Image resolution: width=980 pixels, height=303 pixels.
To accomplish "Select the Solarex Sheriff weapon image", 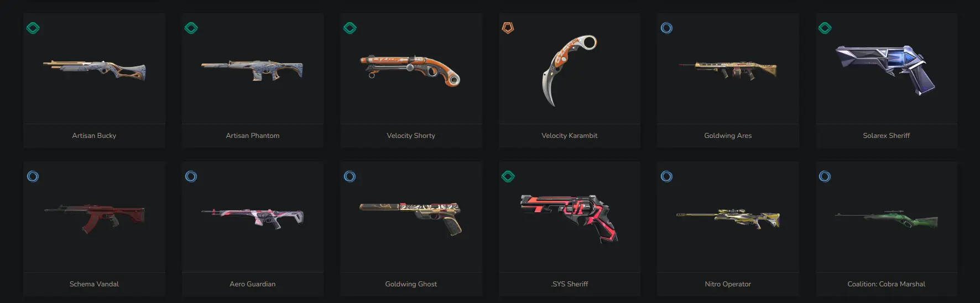I will pos(885,70).
